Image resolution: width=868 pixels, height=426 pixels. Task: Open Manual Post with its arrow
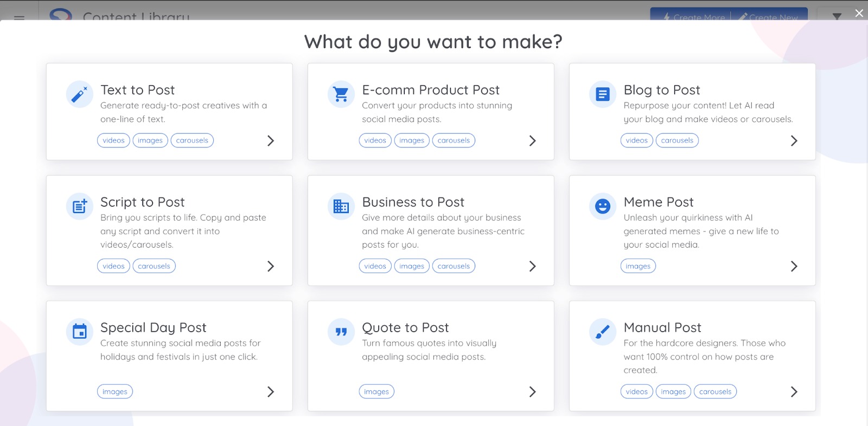tap(794, 392)
